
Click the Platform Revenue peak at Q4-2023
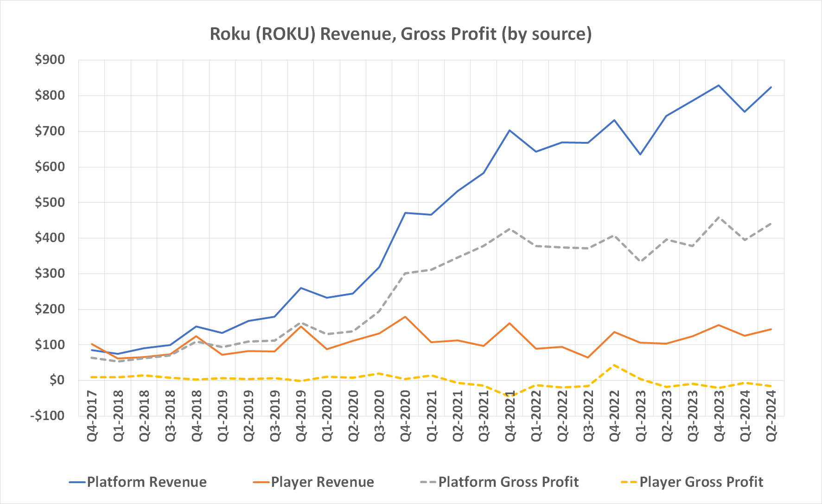point(718,85)
